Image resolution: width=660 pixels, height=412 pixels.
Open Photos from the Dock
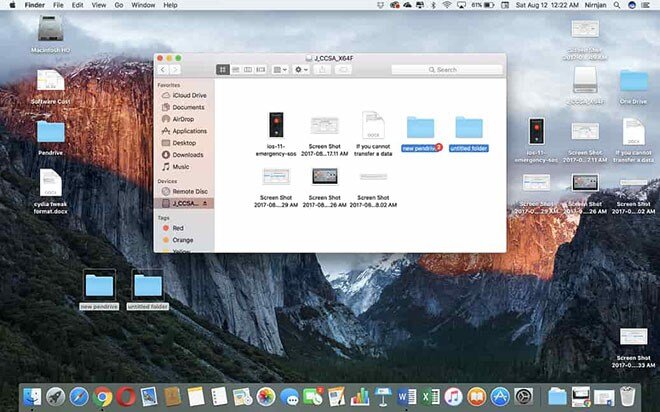266,396
